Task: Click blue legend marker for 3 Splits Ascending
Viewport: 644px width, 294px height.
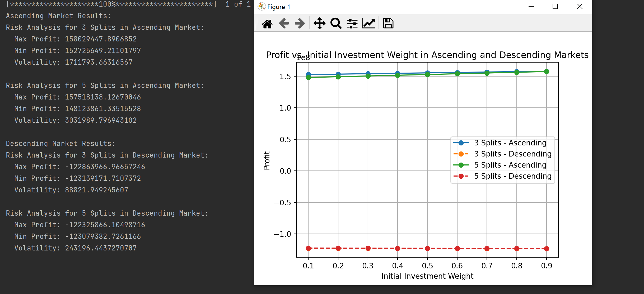Action: tap(461, 143)
